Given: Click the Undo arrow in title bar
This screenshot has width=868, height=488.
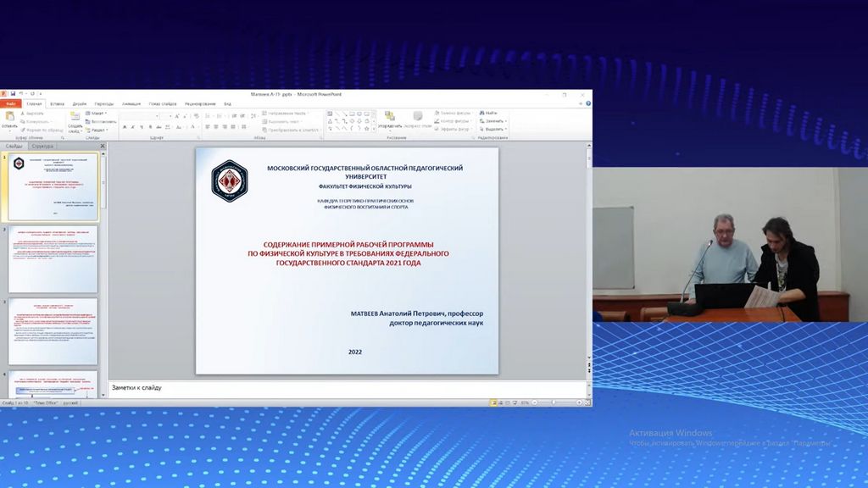Looking at the screenshot, I should (x=21, y=94).
